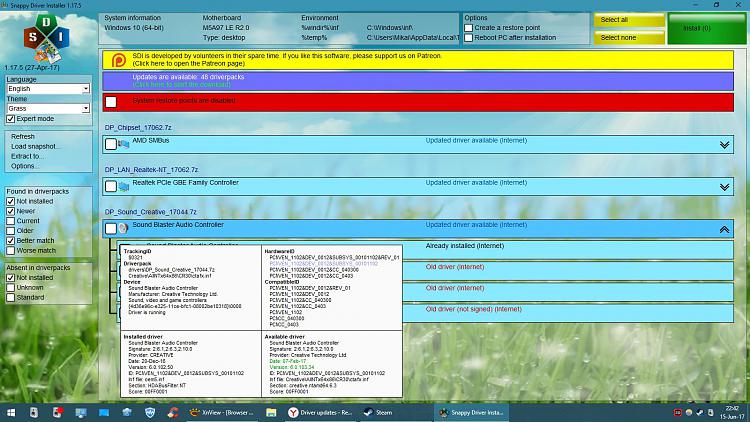
Task: Check the Sound Blaster Audio Controller checkbox
Action: [x=111, y=228]
